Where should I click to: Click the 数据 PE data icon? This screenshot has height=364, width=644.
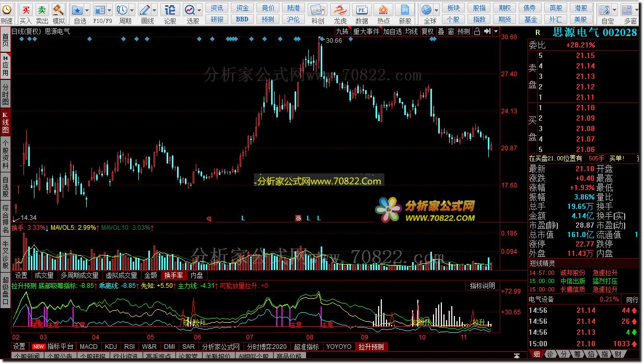coord(361,9)
